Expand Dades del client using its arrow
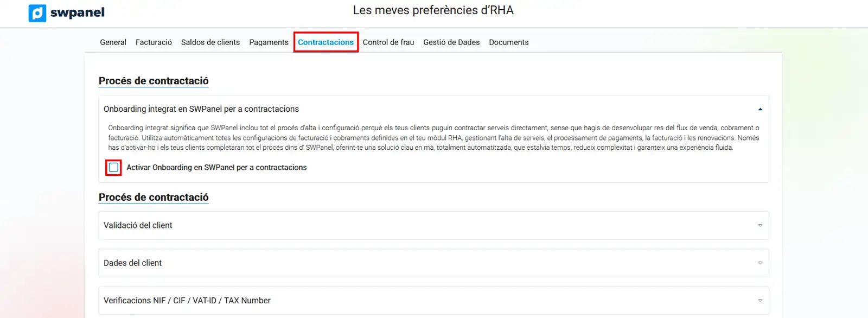Viewport: 868px width, 318px height. pos(760,263)
